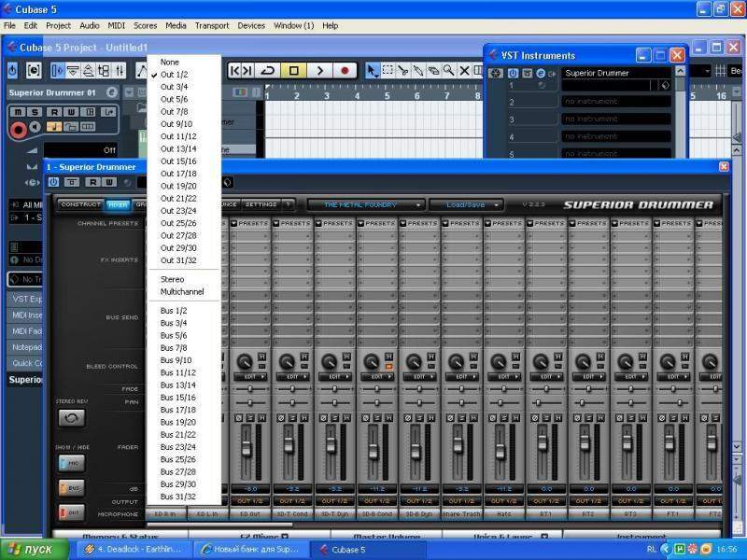Toggle BUS channels show/hide button
This screenshot has width=747, height=560.
71,487
